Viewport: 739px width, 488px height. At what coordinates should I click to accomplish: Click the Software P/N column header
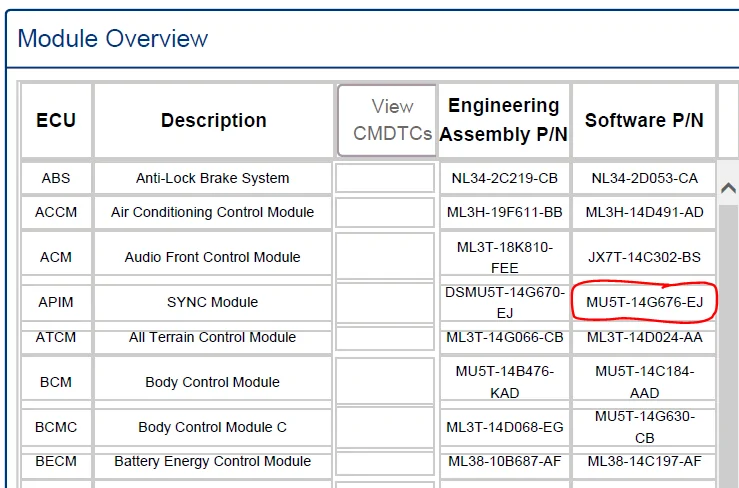(x=644, y=120)
